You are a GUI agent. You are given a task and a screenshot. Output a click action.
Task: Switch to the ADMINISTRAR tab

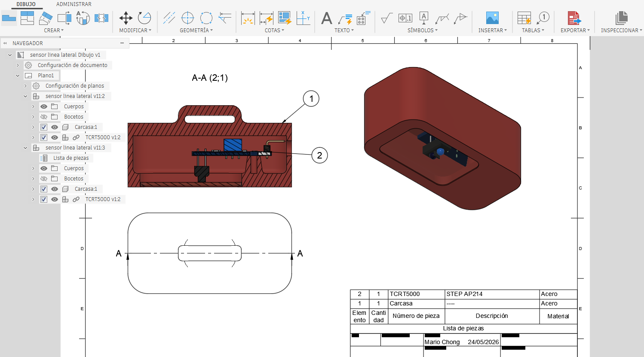tap(74, 4)
